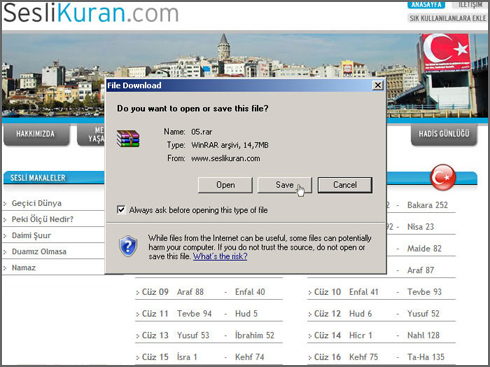The width and height of the screenshot is (490, 367).
Task: Click the WinRAR archive icon in the dialog
Action: pos(128,139)
